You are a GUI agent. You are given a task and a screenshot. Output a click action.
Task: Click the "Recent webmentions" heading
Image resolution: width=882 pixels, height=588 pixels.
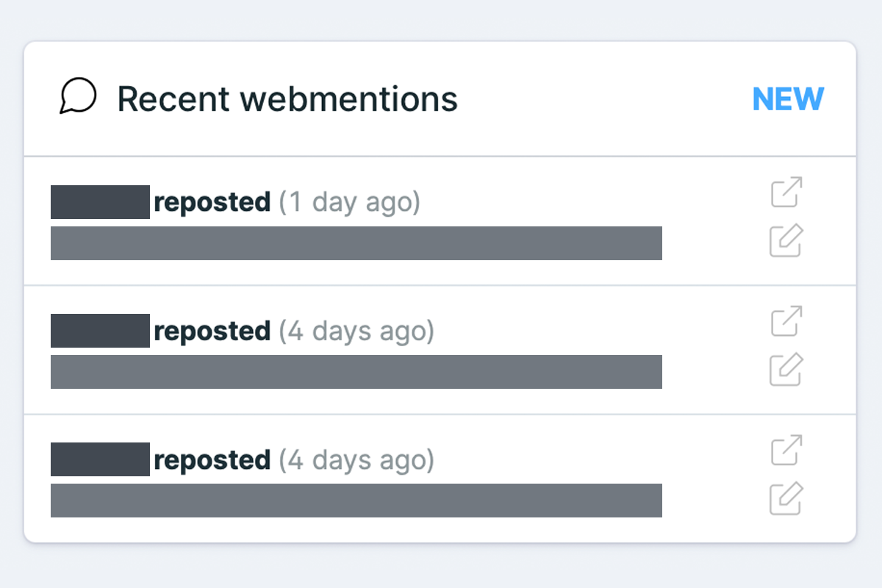pos(287,98)
